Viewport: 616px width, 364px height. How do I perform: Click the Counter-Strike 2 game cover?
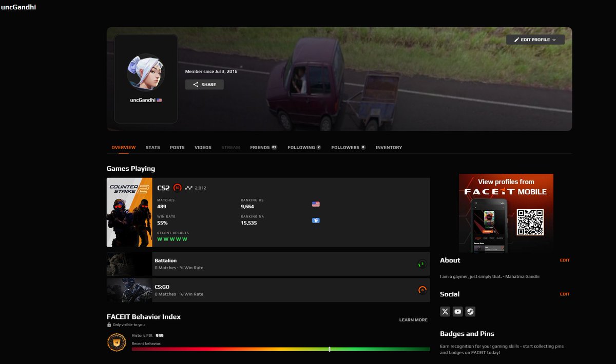129,212
